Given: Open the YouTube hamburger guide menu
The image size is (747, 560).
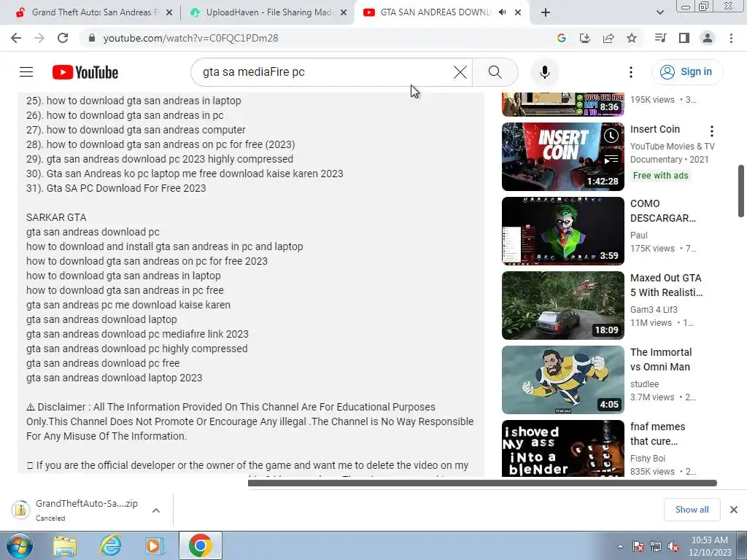Looking at the screenshot, I should tap(26, 72).
